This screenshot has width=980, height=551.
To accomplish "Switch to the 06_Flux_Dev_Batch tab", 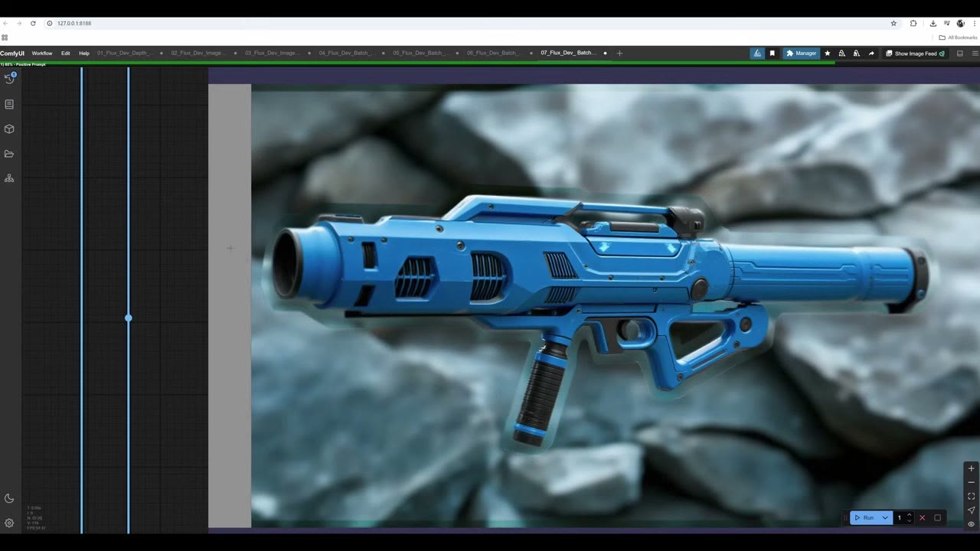I will click(494, 54).
